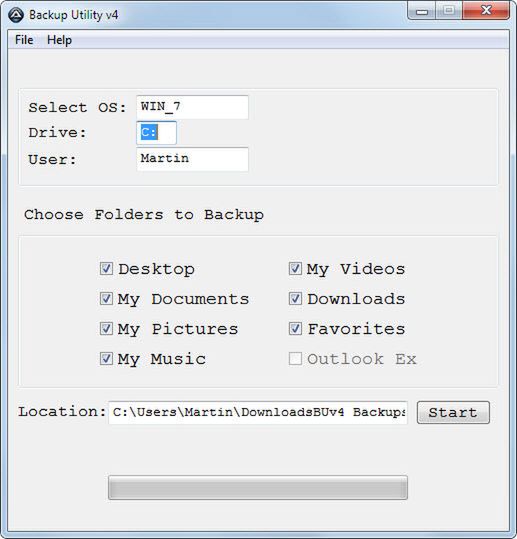Open the File menu

[24, 40]
